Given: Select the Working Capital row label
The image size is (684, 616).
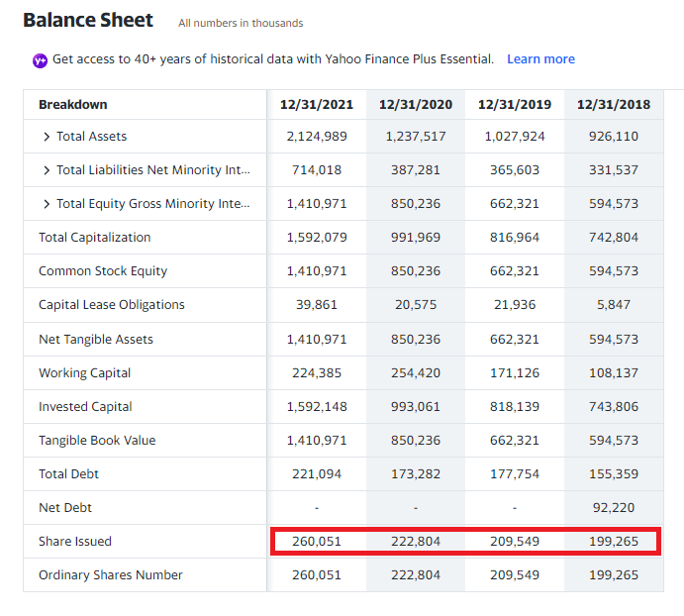Looking at the screenshot, I should (x=85, y=373).
